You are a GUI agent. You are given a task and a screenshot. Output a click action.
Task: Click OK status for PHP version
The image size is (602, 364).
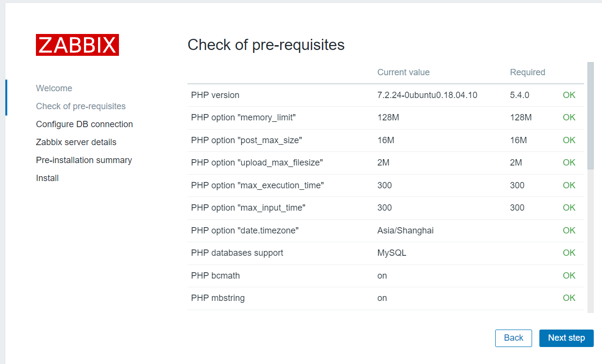pyautogui.click(x=569, y=95)
